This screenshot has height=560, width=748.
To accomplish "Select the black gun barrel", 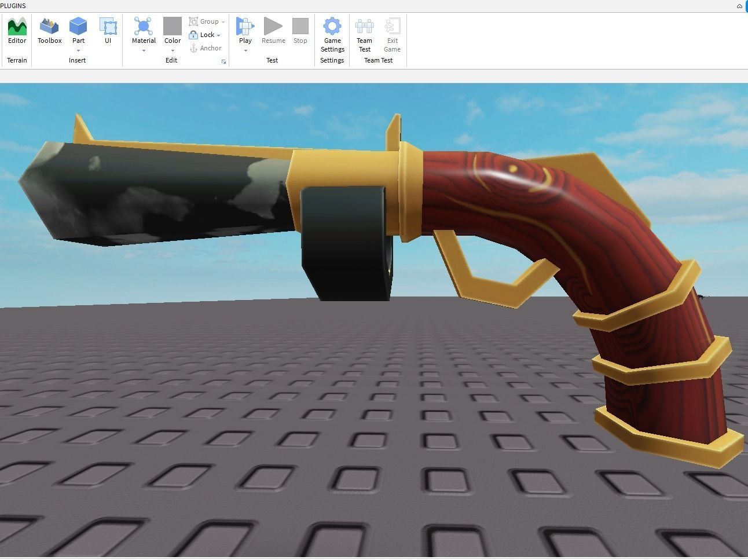I will coord(156,194).
